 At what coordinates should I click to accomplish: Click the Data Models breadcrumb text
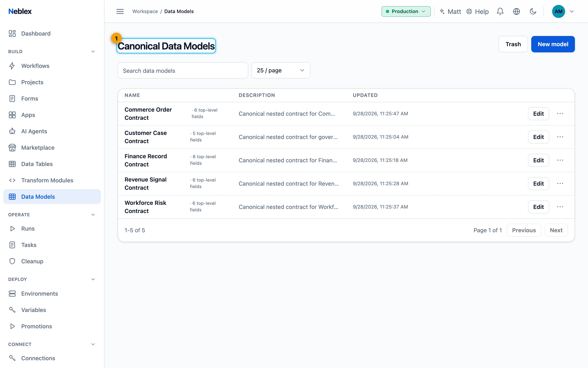pyautogui.click(x=179, y=11)
